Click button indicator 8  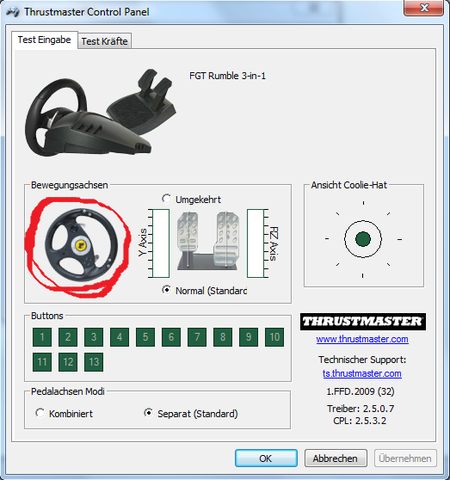(x=223, y=337)
